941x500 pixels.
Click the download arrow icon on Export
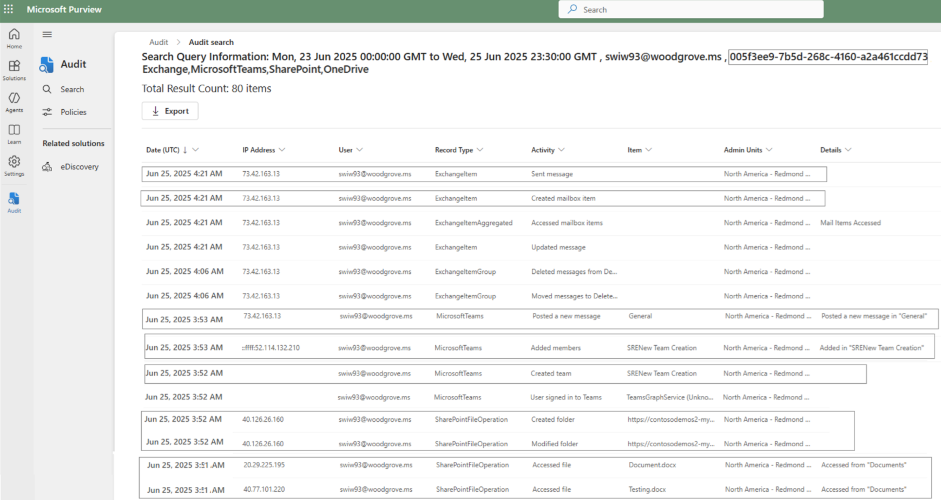coord(155,111)
